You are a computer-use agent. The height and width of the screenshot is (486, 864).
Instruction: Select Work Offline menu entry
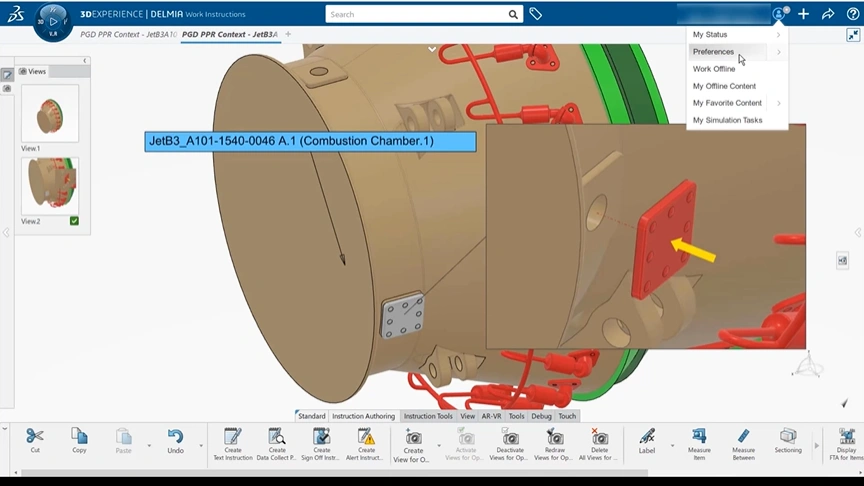pyautogui.click(x=714, y=69)
